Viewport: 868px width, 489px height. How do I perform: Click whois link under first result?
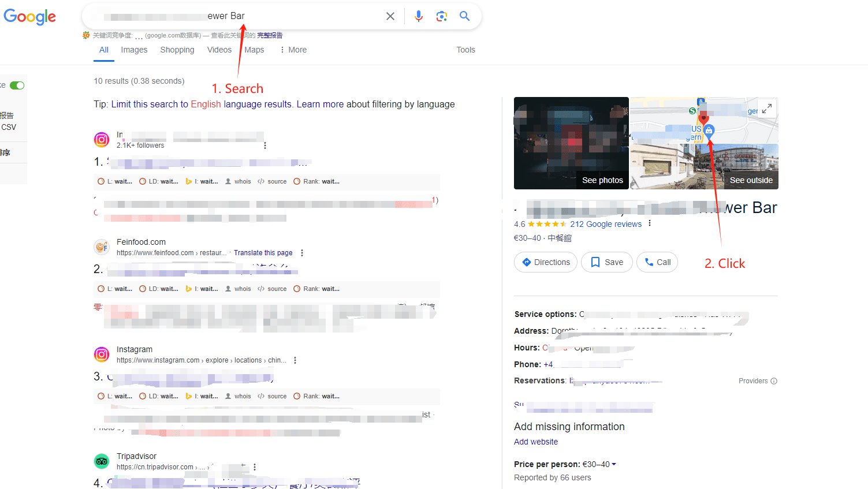click(238, 181)
